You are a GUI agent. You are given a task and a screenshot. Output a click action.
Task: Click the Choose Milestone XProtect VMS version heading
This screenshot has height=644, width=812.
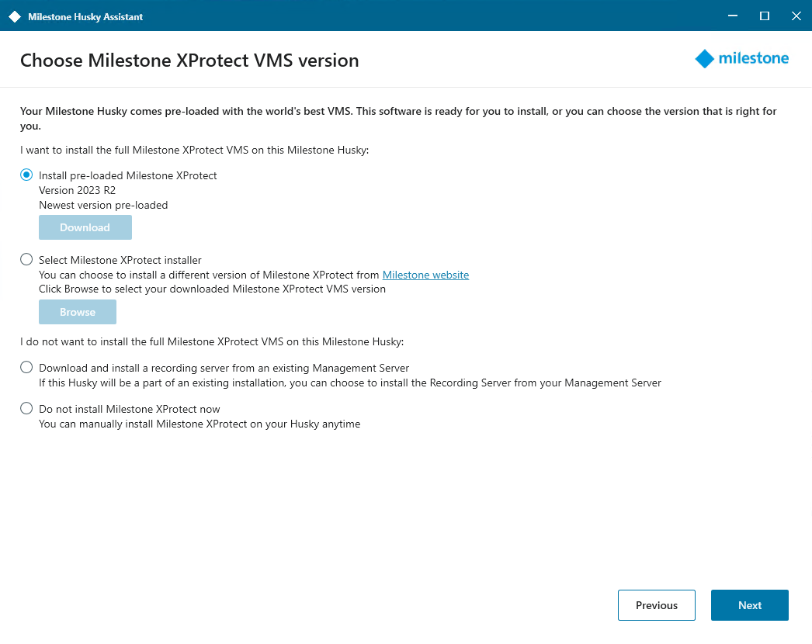(x=189, y=61)
